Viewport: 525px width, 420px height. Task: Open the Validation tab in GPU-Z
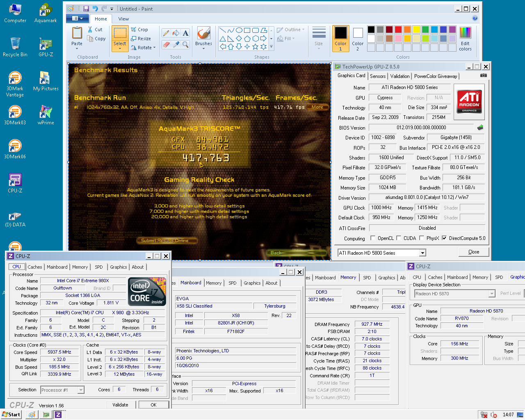(400, 76)
